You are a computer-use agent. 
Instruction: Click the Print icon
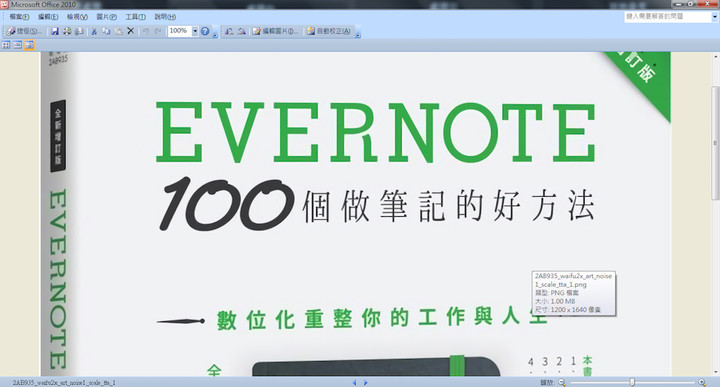point(67,31)
